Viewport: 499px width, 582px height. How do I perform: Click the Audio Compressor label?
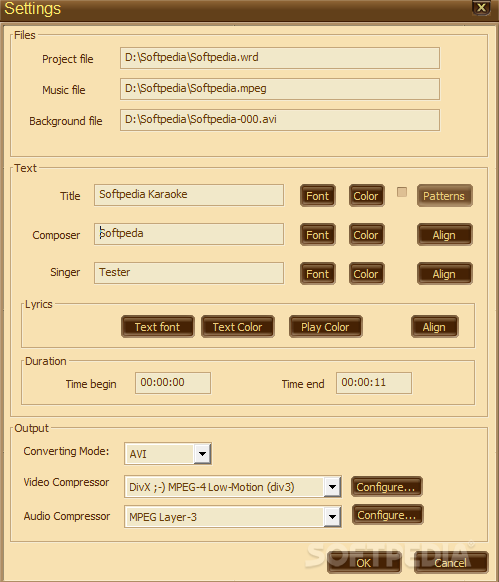(67, 516)
